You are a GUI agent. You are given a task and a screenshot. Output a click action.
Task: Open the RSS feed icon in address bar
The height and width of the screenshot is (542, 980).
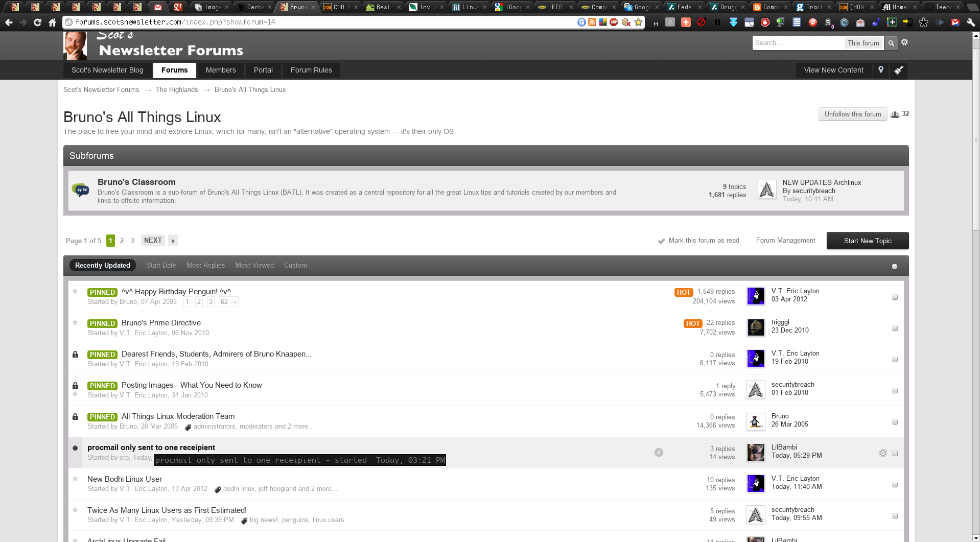[592, 22]
